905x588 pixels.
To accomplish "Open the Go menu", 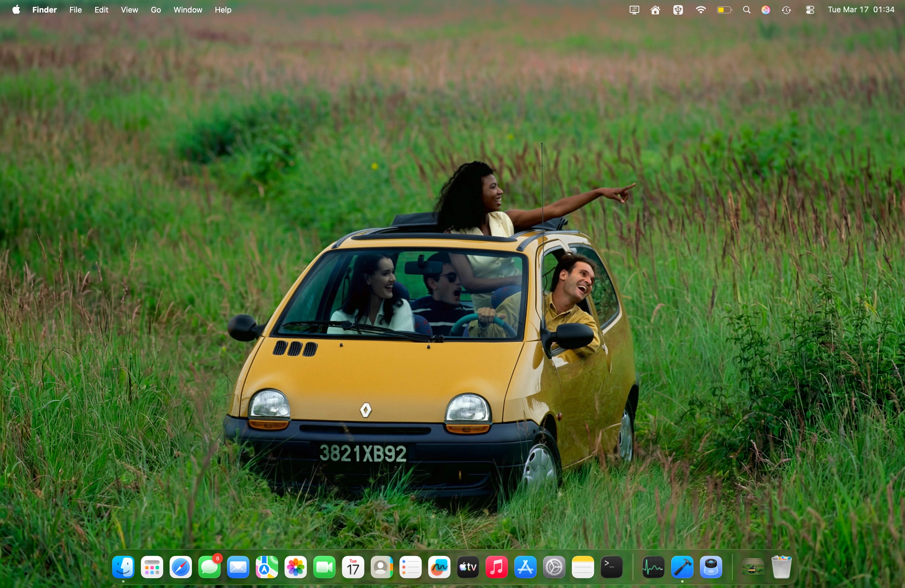I will click(x=156, y=10).
